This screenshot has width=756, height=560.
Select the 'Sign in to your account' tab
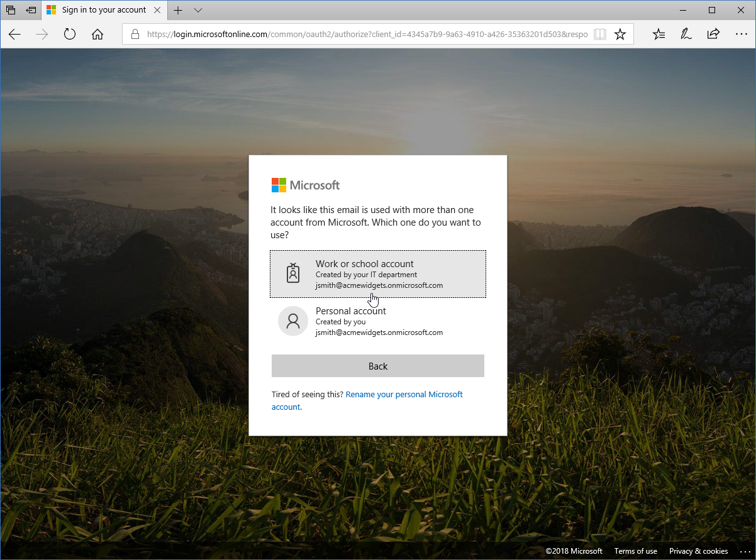(104, 10)
